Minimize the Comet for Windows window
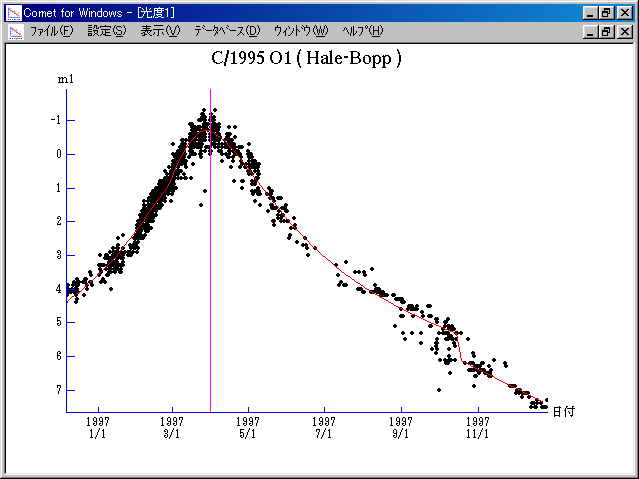 [590, 13]
